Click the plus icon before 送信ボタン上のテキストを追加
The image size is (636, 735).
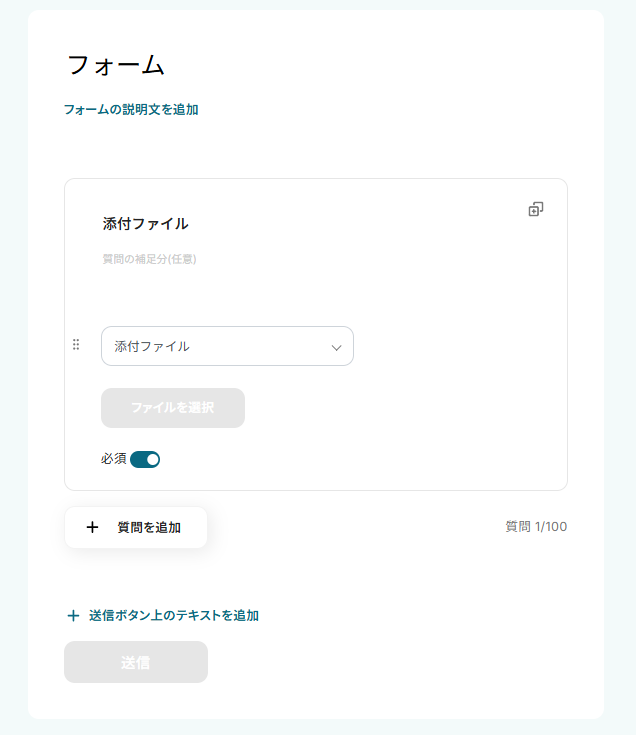pyautogui.click(x=73, y=616)
